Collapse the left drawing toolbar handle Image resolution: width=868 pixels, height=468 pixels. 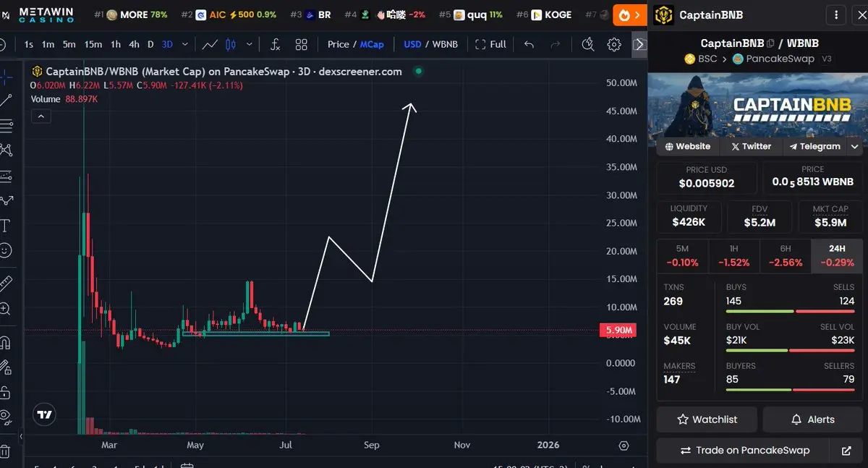tap(21, 437)
